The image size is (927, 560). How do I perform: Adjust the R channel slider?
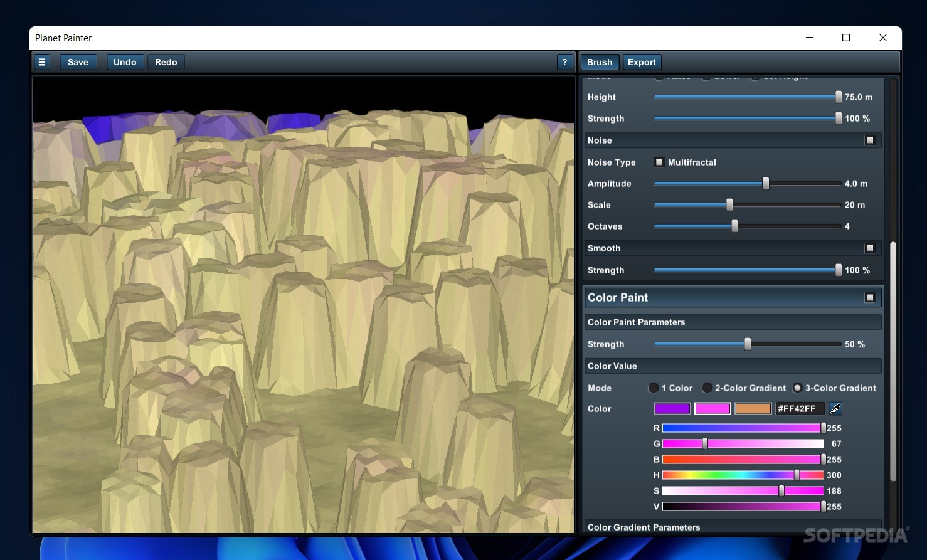click(x=743, y=428)
